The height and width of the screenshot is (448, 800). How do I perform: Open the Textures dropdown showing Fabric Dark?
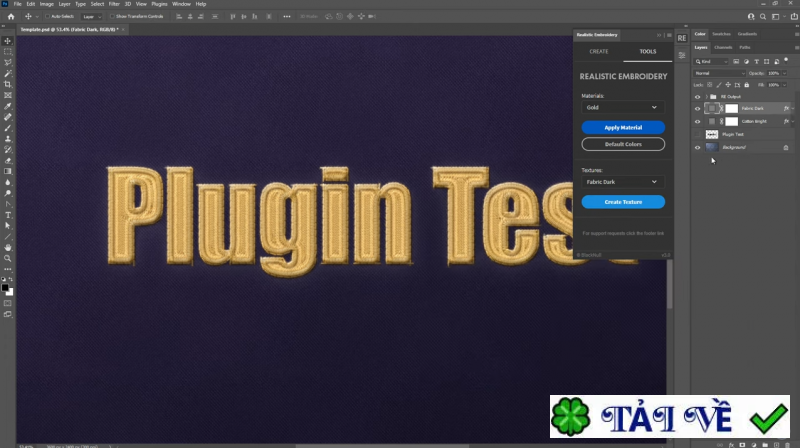coord(623,182)
